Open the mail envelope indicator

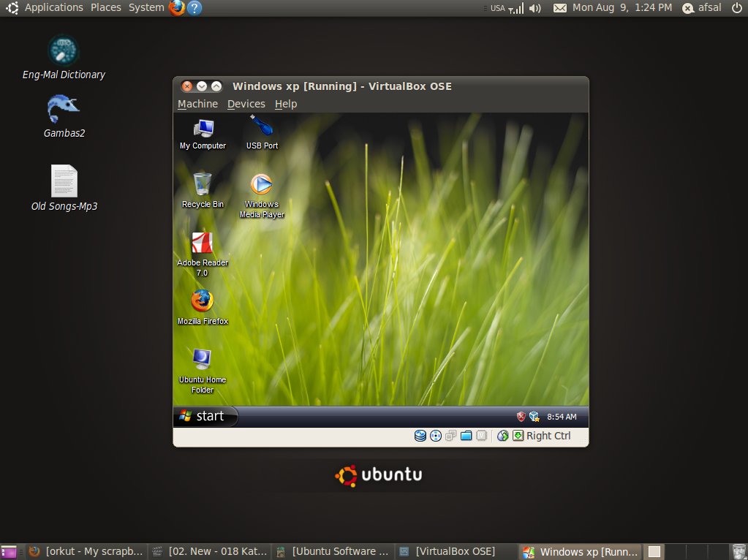(560, 8)
